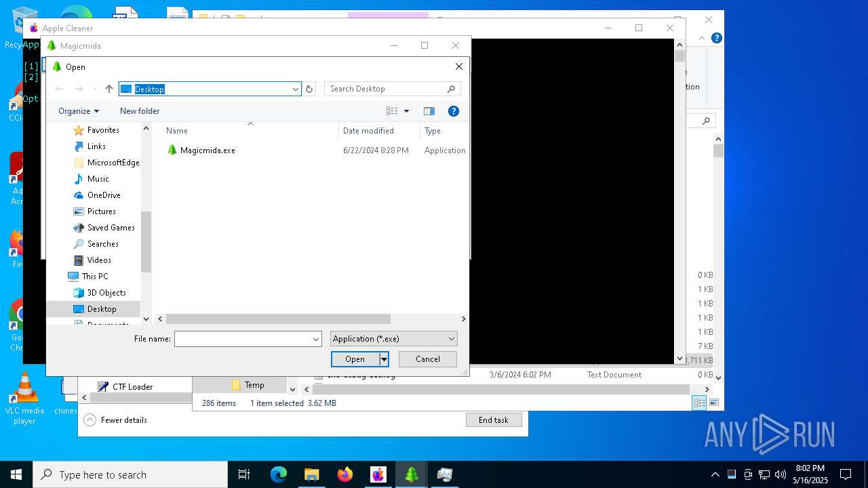Open File Explorer from taskbar
868x488 pixels.
pyautogui.click(x=311, y=474)
